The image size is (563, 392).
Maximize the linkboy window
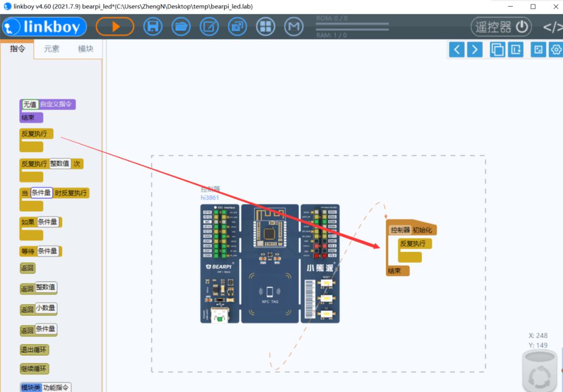(x=533, y=6)
